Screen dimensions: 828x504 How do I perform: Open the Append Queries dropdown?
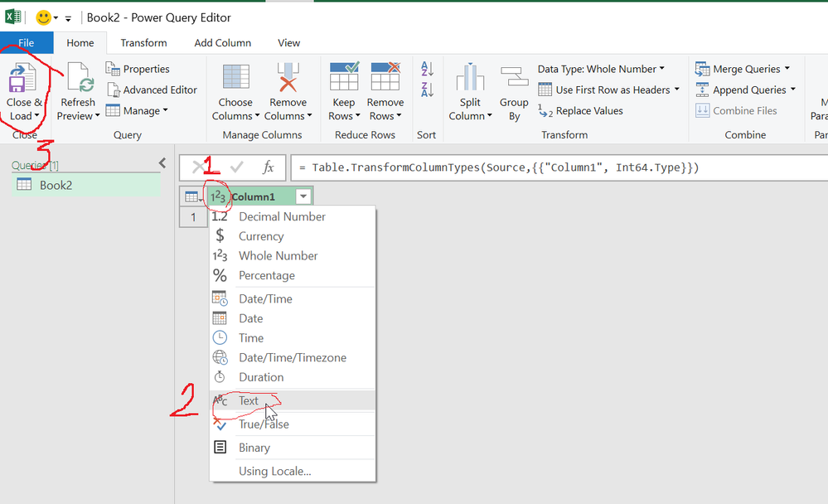point(746,90)
